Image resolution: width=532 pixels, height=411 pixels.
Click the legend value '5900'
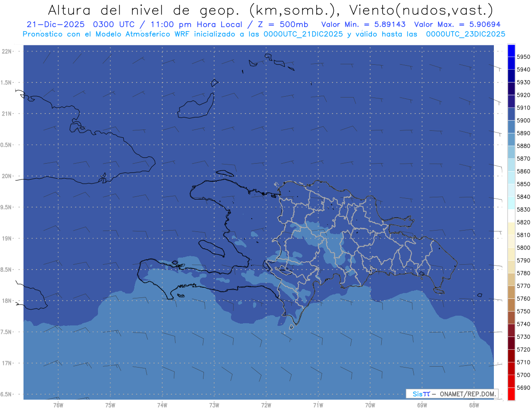pyautogui.click(x=524, y=121)
